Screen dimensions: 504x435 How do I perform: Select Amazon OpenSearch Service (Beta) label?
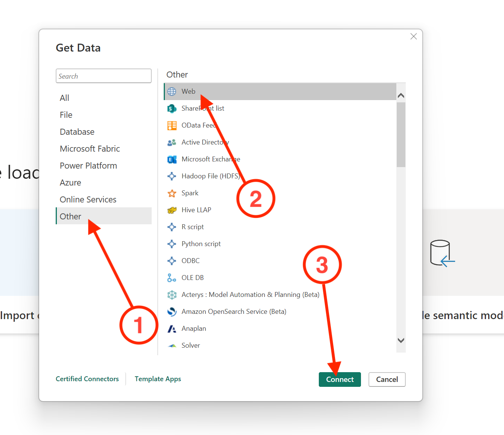click(x=234, y=312)
